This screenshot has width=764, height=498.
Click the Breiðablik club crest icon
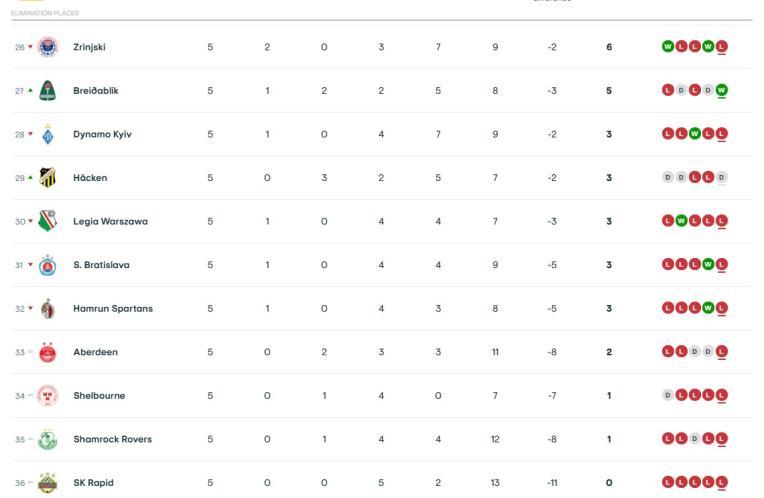pyautogui.click(x=48, y=90)
